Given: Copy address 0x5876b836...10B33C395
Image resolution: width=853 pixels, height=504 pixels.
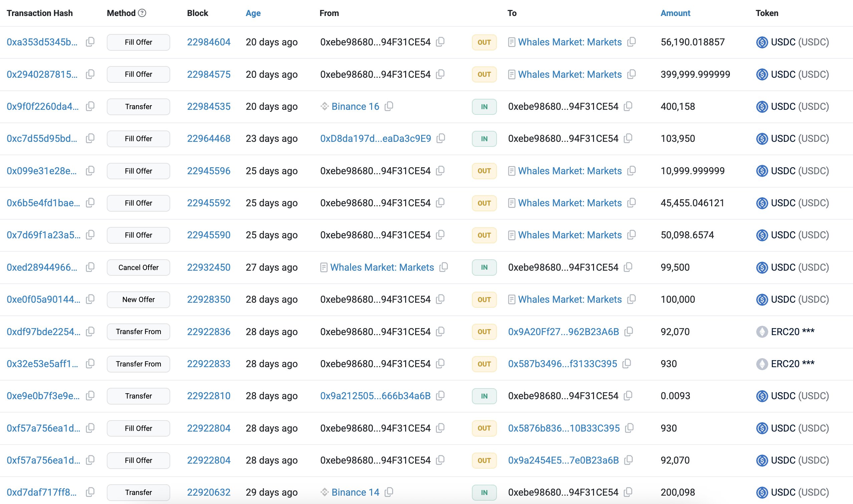Looking at the screenshot, I should (629, 428).
